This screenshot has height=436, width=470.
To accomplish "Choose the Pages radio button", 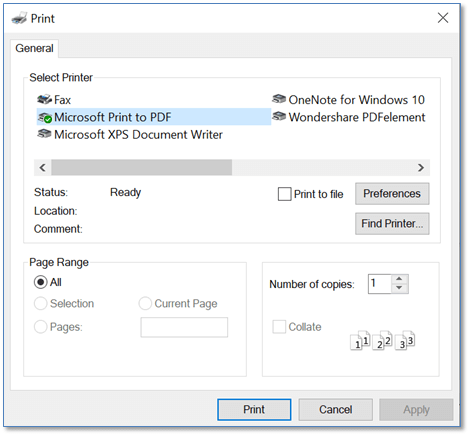I will pyautogui.click(x=40, y=327).
